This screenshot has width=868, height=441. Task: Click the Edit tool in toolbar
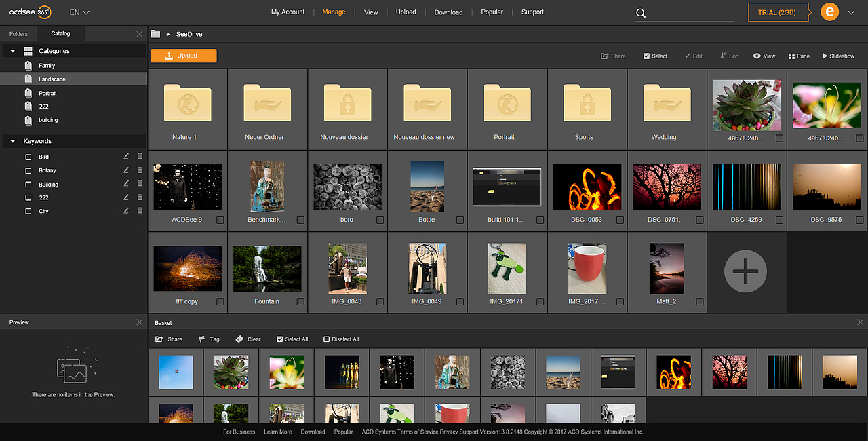click(694, 56)
